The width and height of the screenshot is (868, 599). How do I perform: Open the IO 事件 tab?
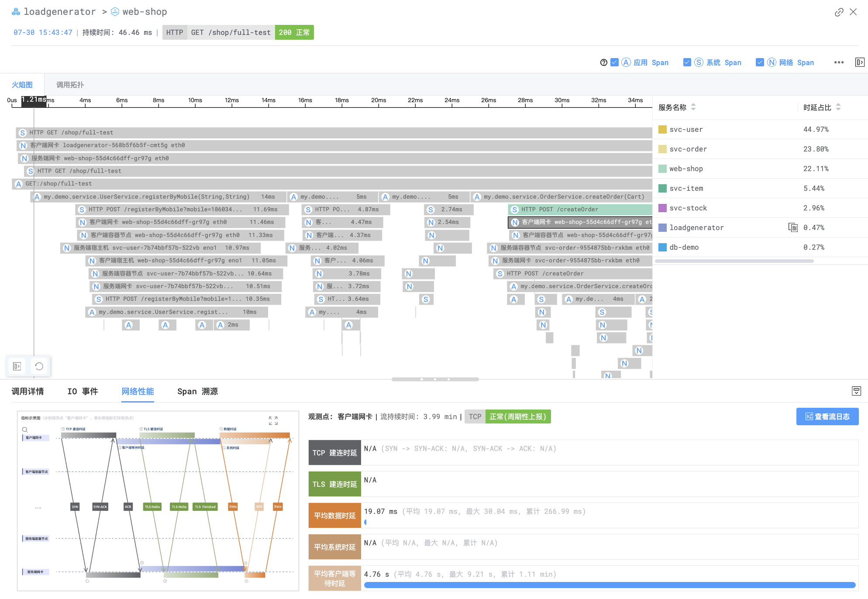click(x=83, y=392)
